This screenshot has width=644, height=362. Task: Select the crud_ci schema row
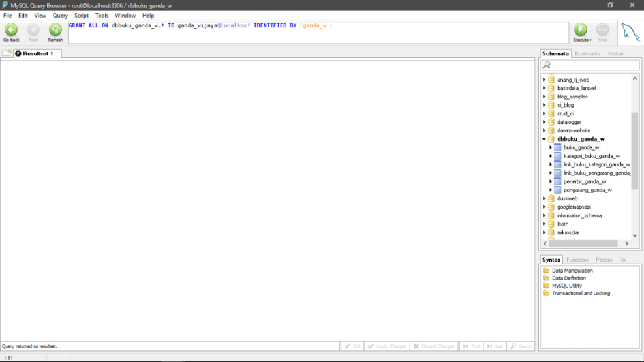click(566, 113)
